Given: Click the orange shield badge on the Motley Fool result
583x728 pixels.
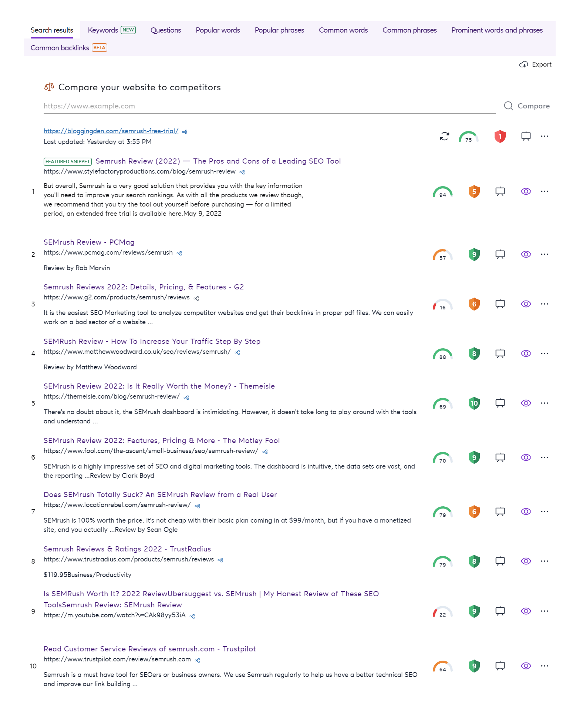Looking at the screenshot, I should (474, 457).
